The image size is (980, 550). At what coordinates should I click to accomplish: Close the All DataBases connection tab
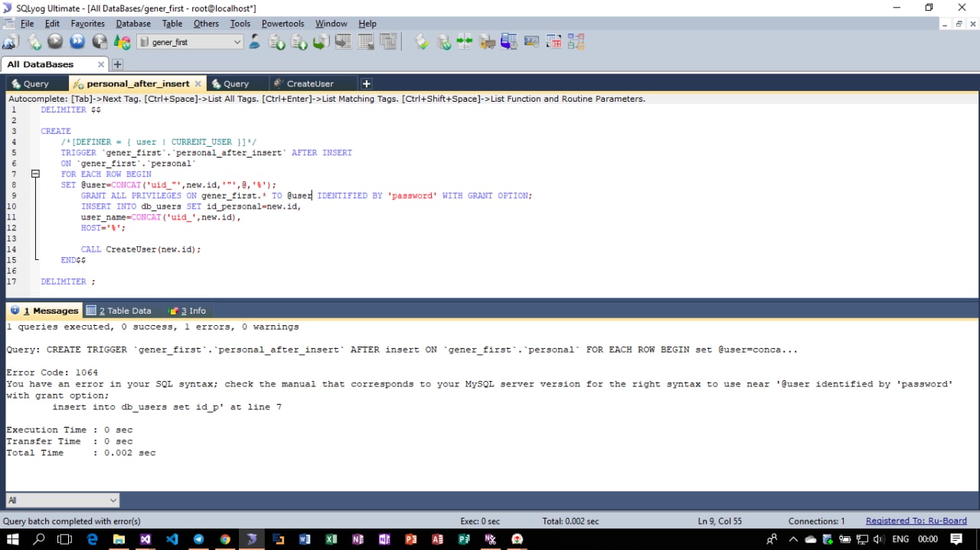point(100,64)
